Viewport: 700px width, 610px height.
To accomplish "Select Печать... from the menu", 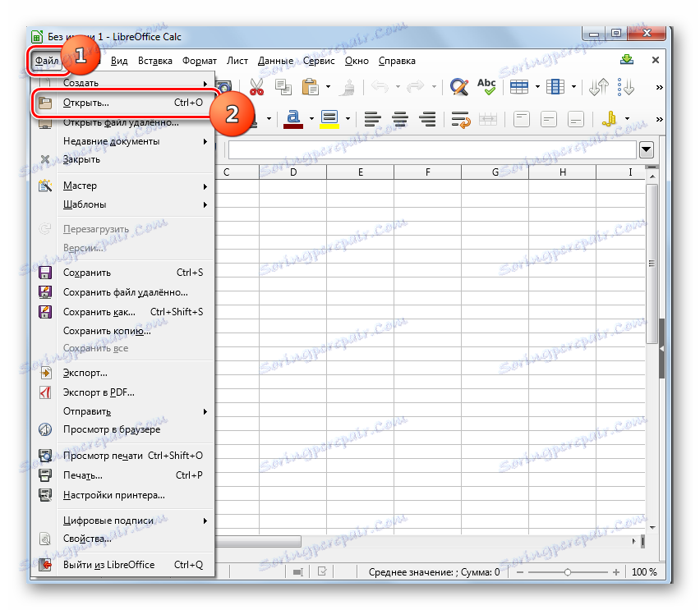I will (122, 475).
